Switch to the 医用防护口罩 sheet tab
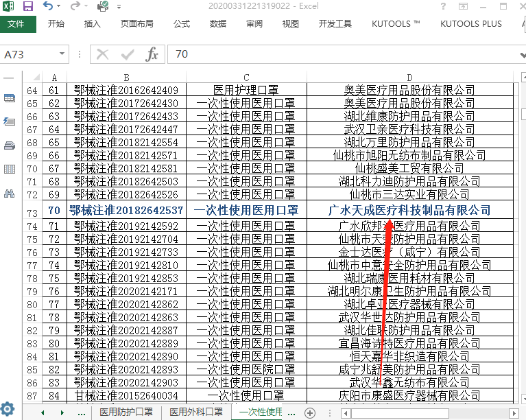This screenshot has height=420, width=526. (126, 412)
